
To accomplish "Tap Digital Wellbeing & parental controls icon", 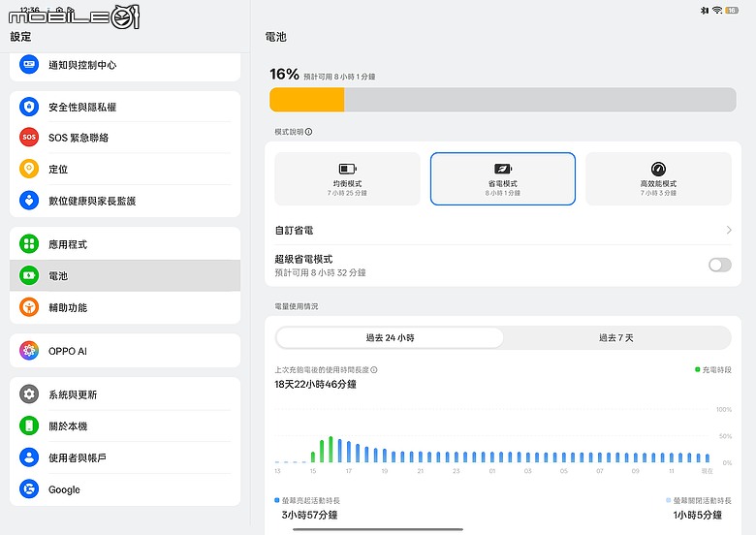I will pyautogui.click(x=29, y=200).
